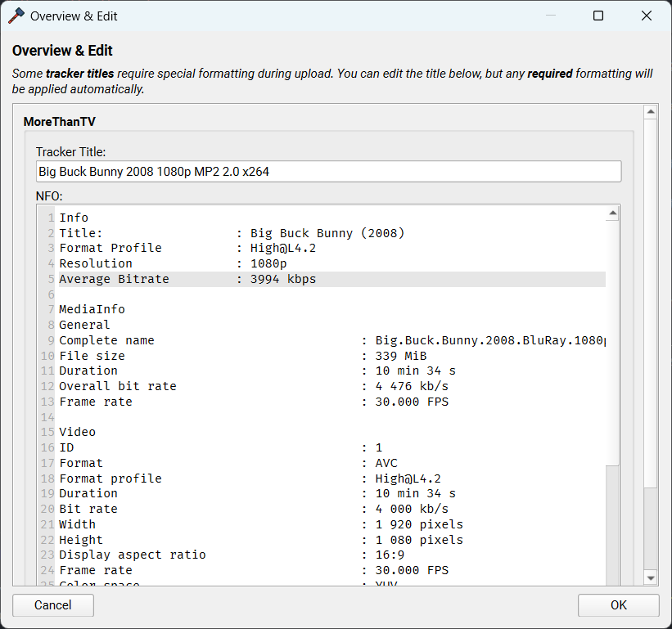
Task: Click the NFO box scrollbar thumb
Action: click(611, 344)
